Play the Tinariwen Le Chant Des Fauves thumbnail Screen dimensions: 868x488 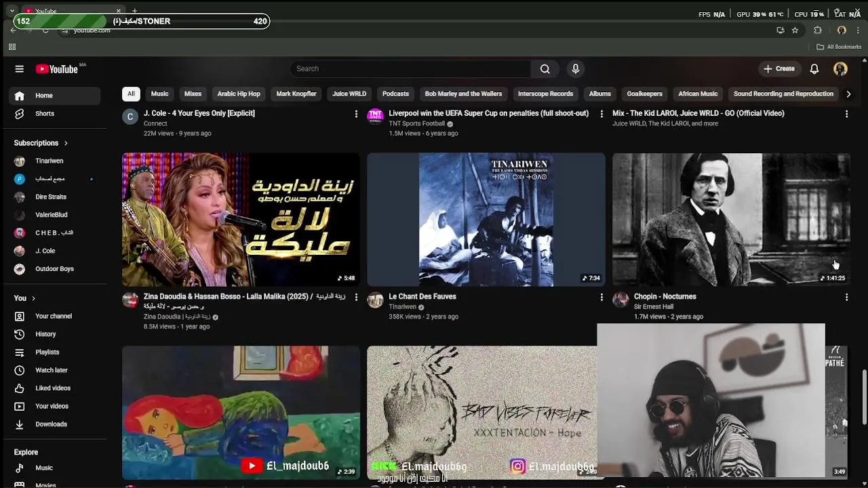486,220
